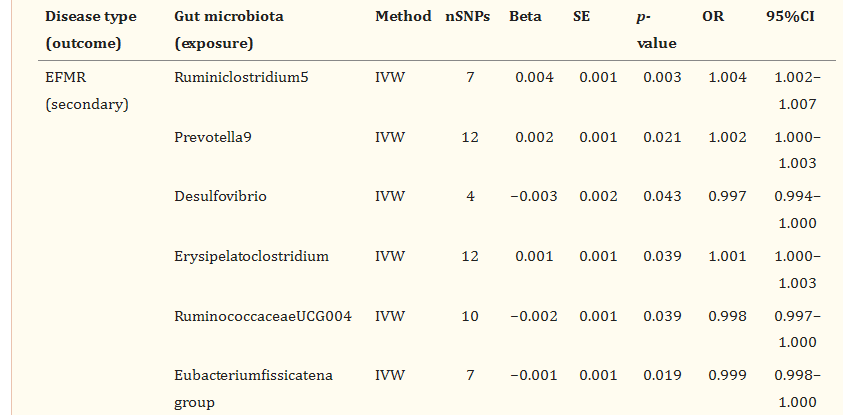
Task: Select the 95%CI column header
Action: pos(790,17)
